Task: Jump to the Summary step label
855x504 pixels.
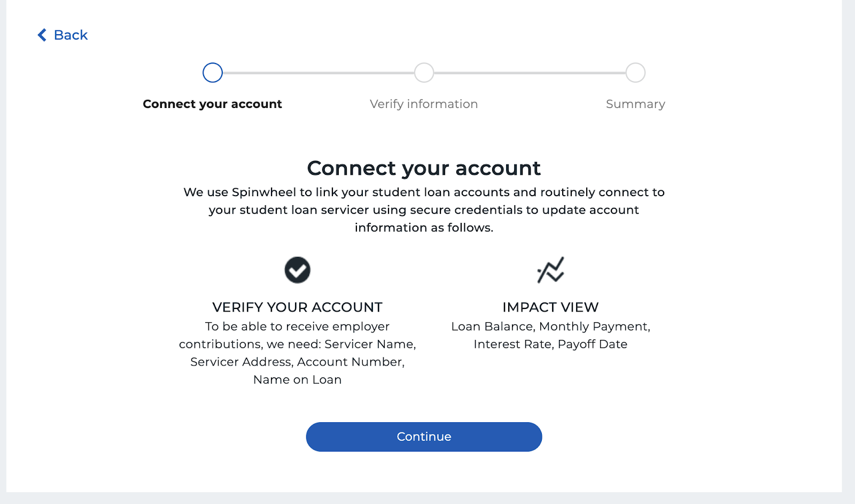Action: tap(635, 104)
